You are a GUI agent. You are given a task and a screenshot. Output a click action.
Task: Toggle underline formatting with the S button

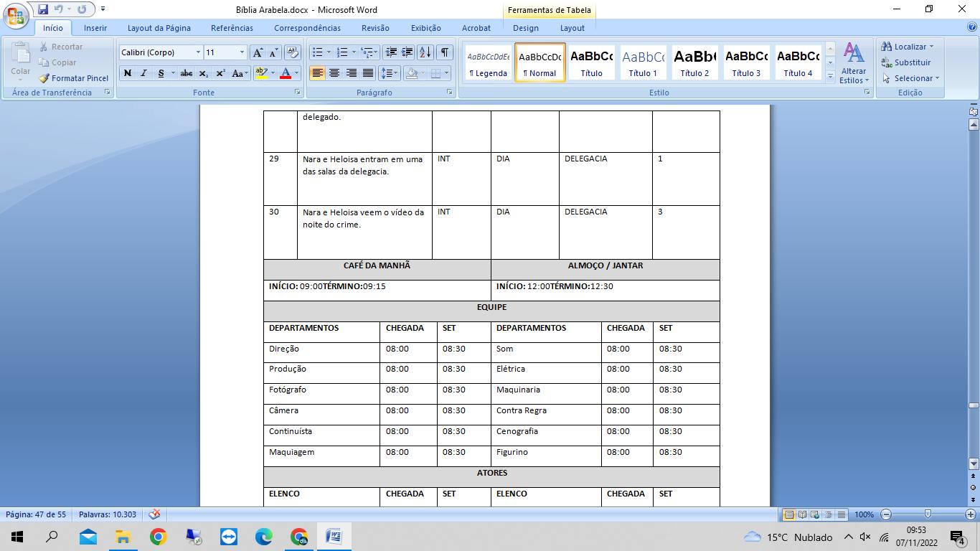click(x=161, y=73)
